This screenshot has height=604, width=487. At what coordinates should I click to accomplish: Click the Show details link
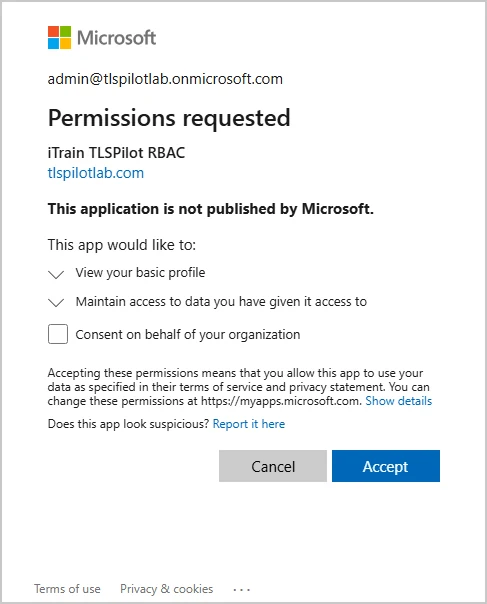point(398,401)
